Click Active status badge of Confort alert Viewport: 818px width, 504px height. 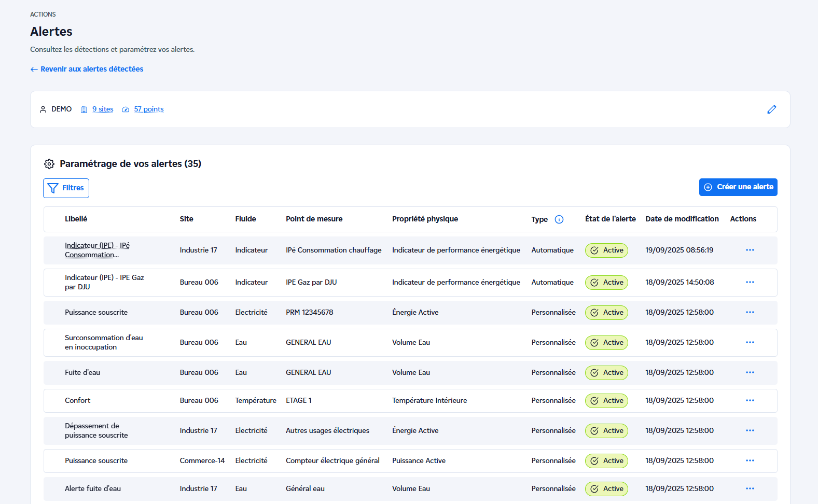(606, 400)
